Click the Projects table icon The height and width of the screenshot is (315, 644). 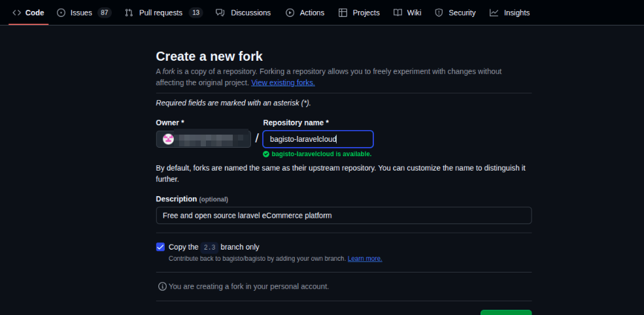343,12
